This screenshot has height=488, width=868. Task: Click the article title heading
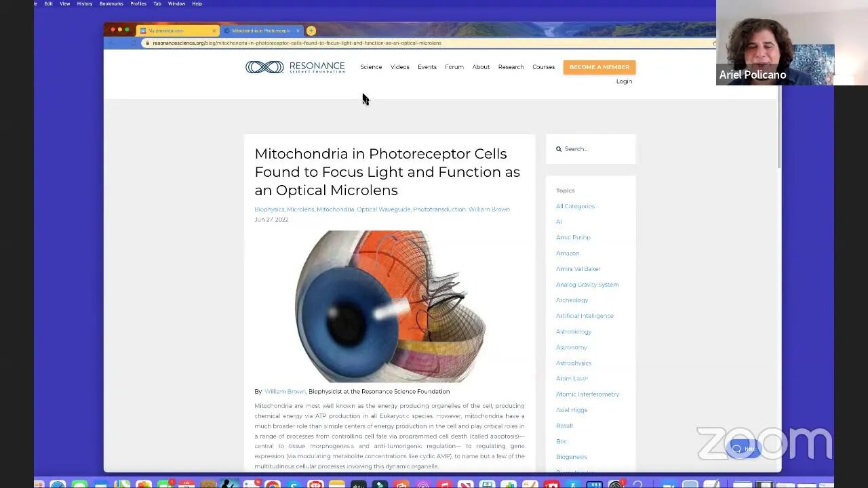pos(387,172)
